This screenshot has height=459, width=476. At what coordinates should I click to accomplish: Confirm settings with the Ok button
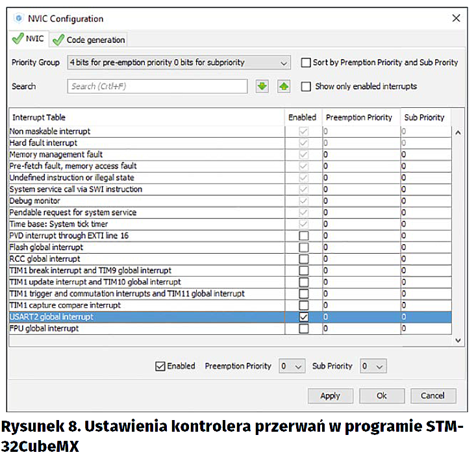click(x=381, y=395)
